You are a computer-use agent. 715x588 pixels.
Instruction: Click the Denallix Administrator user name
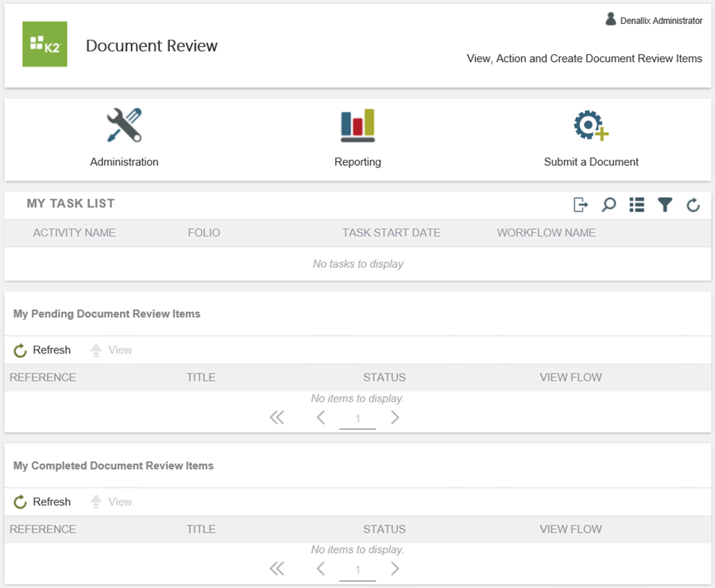coord(660,21)
